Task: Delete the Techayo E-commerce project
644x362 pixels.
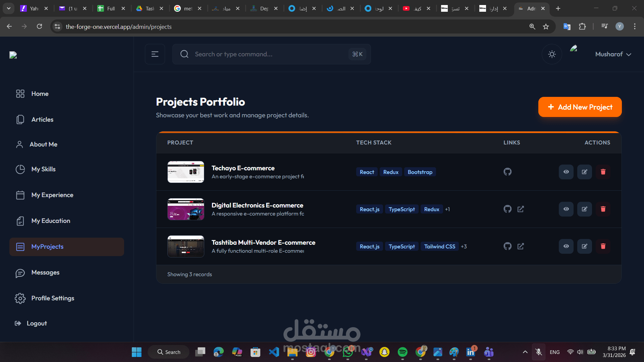Action: [x=603, y=172]
